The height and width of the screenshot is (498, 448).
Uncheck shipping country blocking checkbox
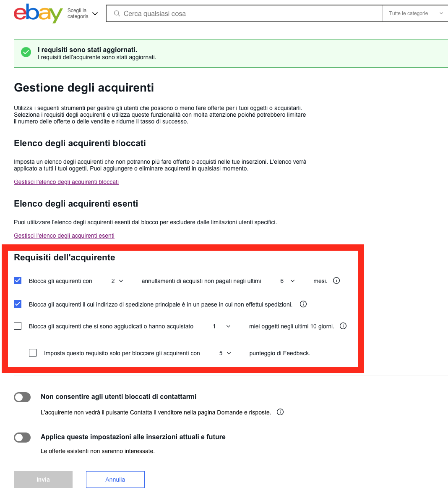[x=18, y=304]
